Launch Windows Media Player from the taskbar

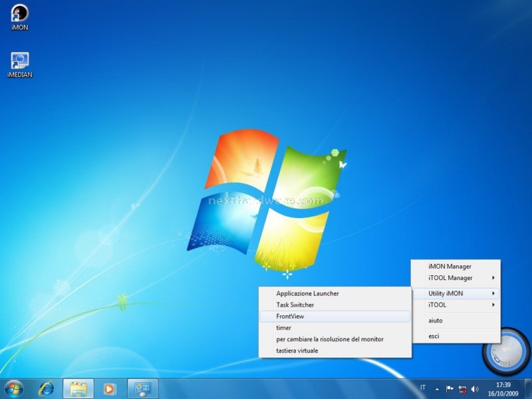pos(109,389)
